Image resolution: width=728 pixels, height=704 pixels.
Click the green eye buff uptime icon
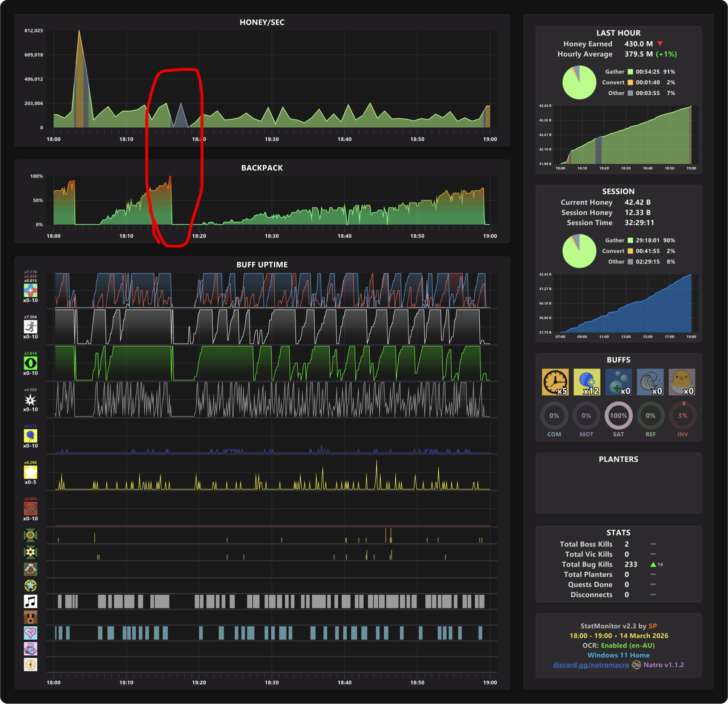31,363
